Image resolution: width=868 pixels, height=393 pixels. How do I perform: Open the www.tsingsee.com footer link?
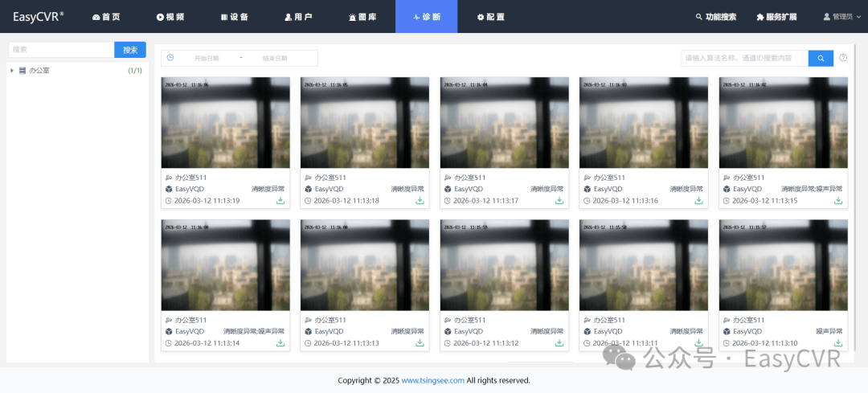tap(432, 380)
